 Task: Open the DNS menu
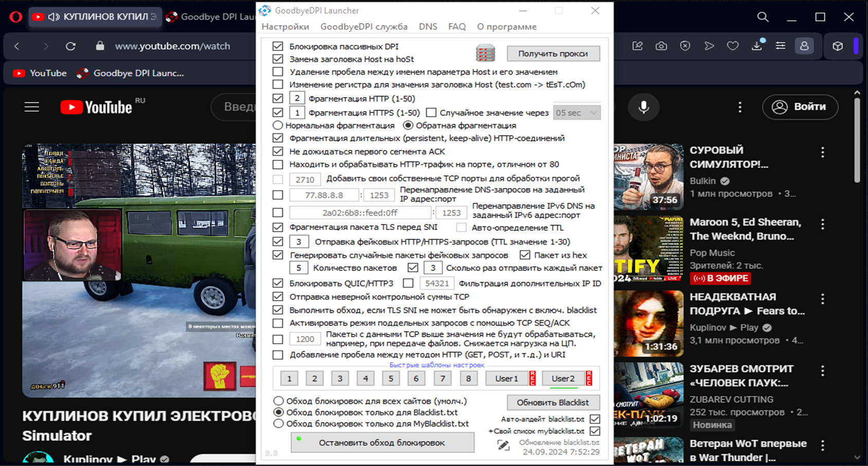pyautogui.click(x=427, y=27)
